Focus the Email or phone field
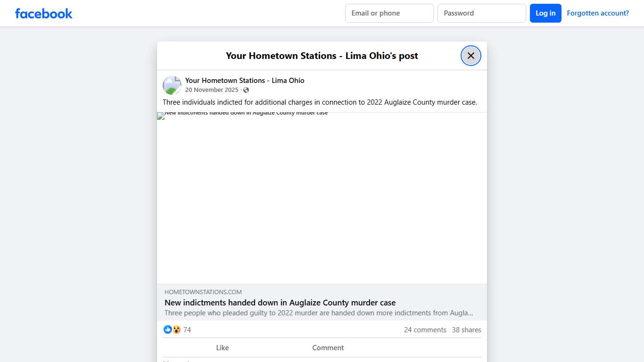The width and height of the screenshot is (644, 362). tap(389, 13)
